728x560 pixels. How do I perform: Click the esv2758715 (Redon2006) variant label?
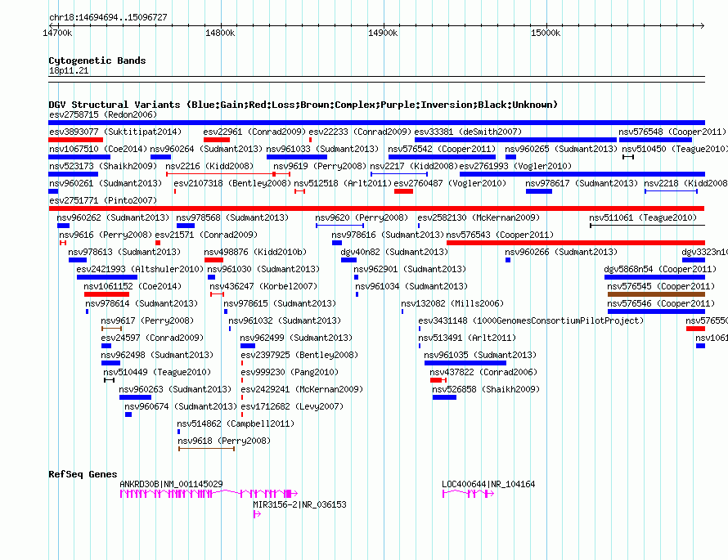(103, 114)
